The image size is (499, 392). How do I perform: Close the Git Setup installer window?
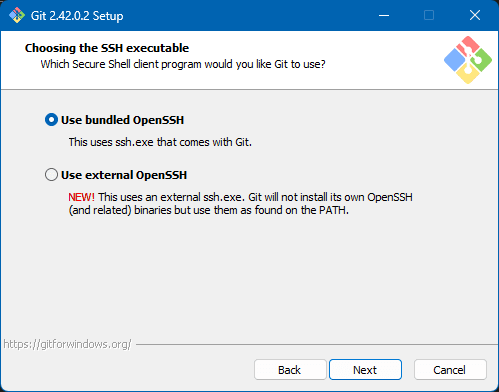tap(475, 15)
